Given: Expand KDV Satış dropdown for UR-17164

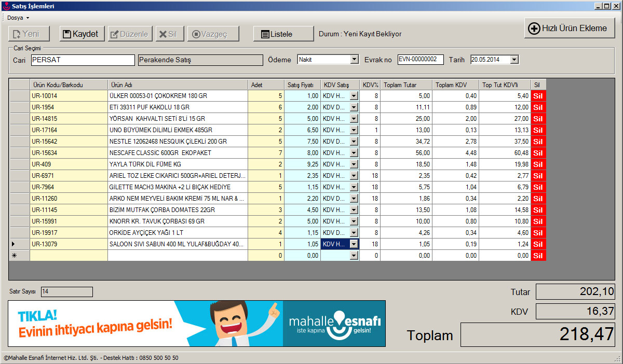Looking at the screenshot, I should 354,130.
